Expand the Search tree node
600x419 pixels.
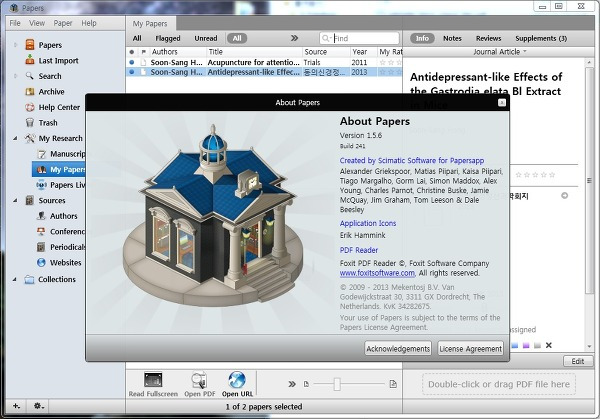tap(16, 76)
